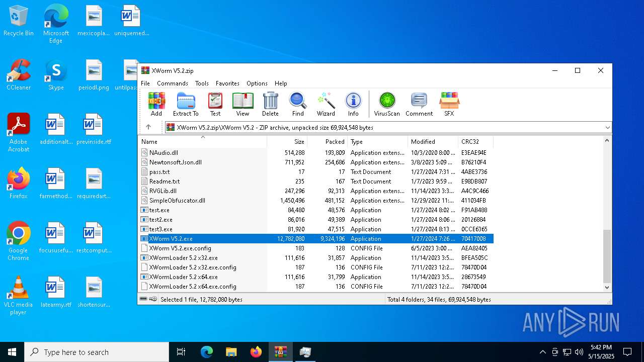Screen dimensions: 644x362
Task: Go up one folder level arrow
Action: 148,127
